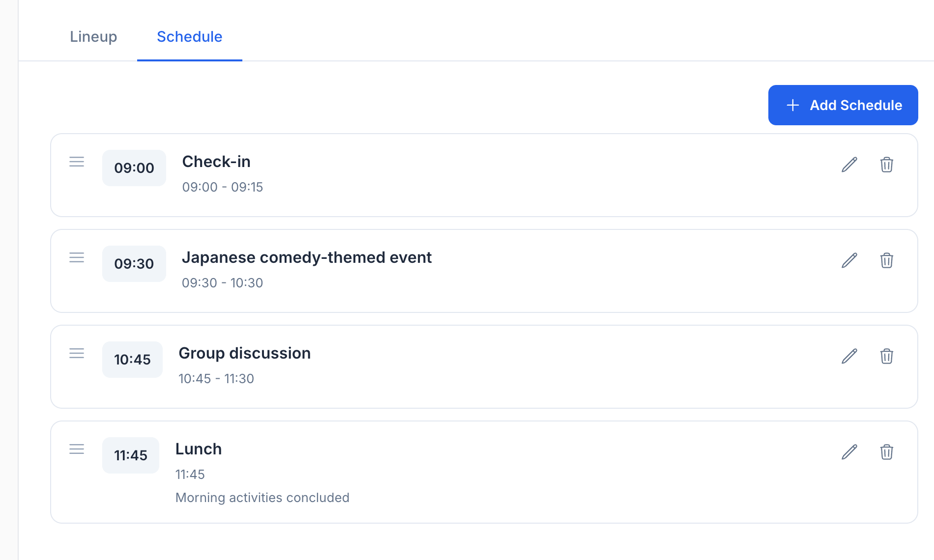Image resolution: width=934 pixels, height=560 pixels.
Task: Click the Lunch drag handle
Action: click(77, 449)
